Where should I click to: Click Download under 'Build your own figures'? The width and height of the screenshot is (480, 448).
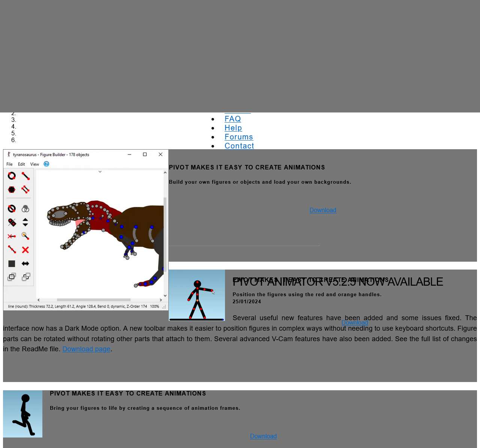click(323, 210)
